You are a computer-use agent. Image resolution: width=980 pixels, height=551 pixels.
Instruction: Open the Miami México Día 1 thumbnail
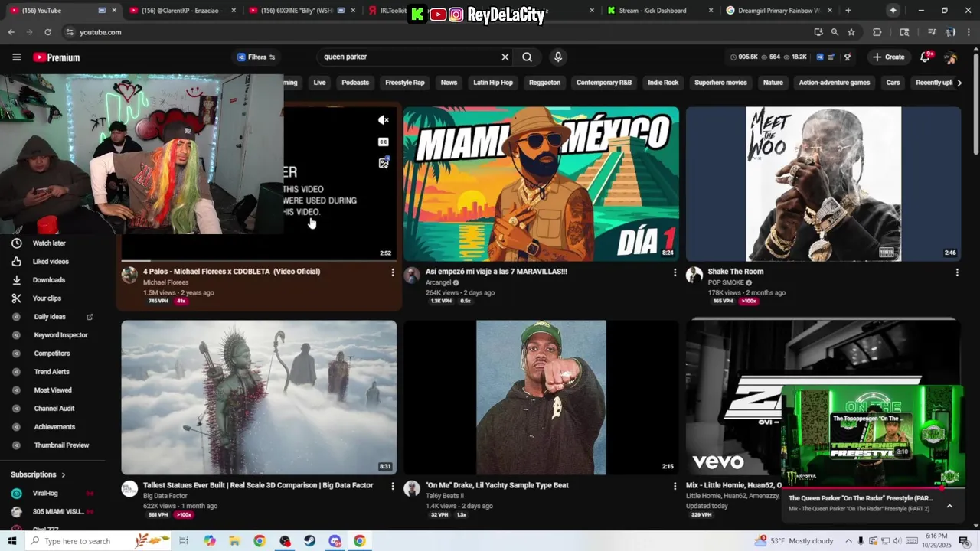pyautogui.click(x=541, y=184)
